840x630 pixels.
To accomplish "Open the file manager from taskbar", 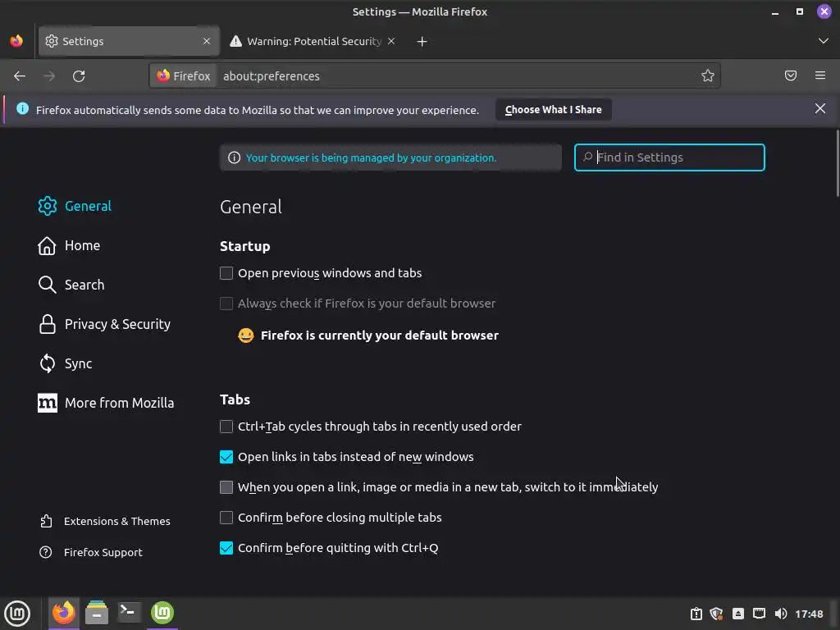I will [97, 613].
